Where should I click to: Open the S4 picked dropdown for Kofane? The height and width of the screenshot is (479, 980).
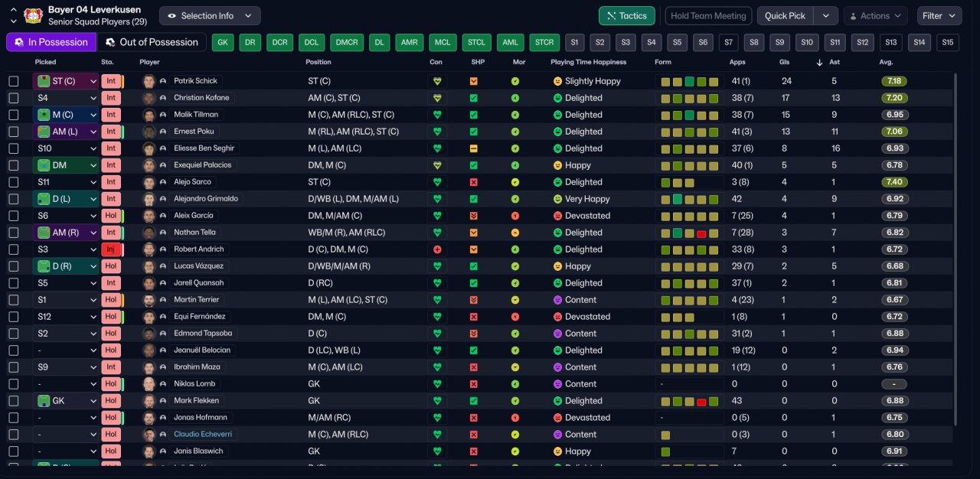coord(66,98)
